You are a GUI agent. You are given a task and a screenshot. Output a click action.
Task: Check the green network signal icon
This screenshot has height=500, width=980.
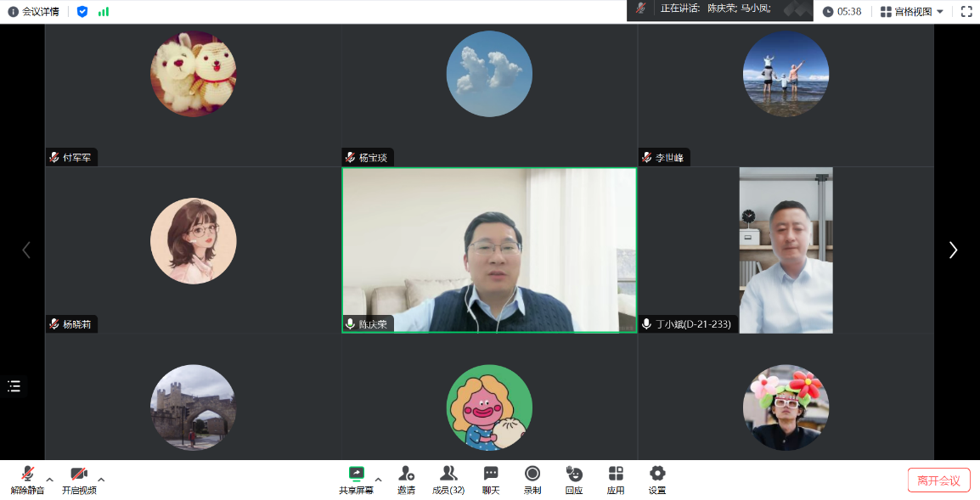pyautogui.click(x=104, y=12)
